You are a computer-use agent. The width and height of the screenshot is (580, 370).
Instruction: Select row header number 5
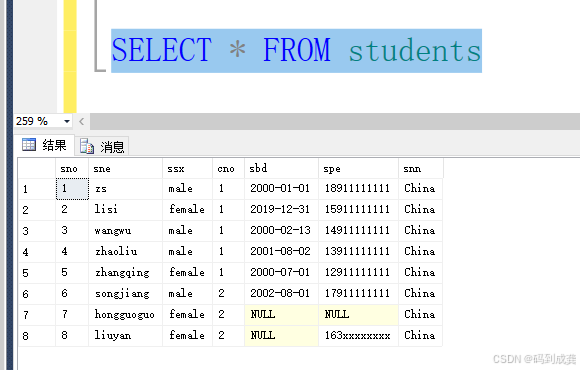tap(37, 273)
